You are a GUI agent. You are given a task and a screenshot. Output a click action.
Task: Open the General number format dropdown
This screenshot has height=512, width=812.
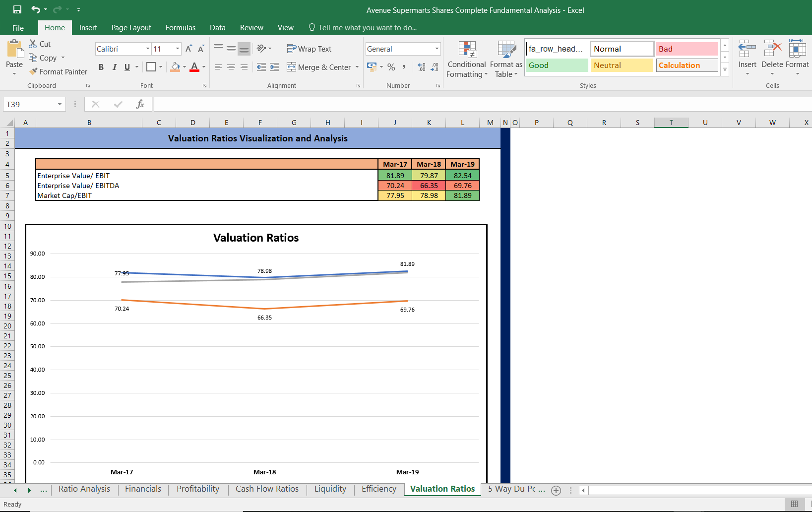pyautogui.click(x=437, y=49)
